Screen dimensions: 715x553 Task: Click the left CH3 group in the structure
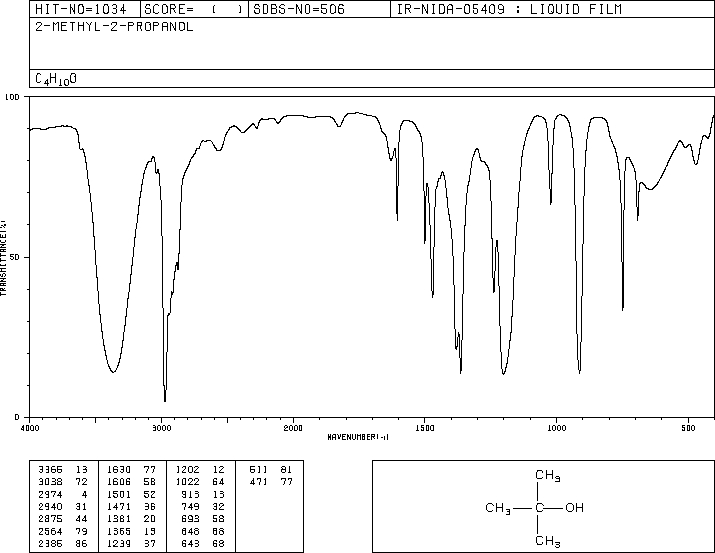pos(498,508)
